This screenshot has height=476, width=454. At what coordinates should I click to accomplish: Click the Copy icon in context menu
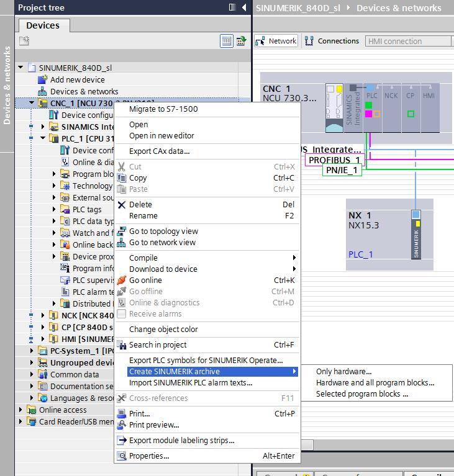tap(122, 177)
